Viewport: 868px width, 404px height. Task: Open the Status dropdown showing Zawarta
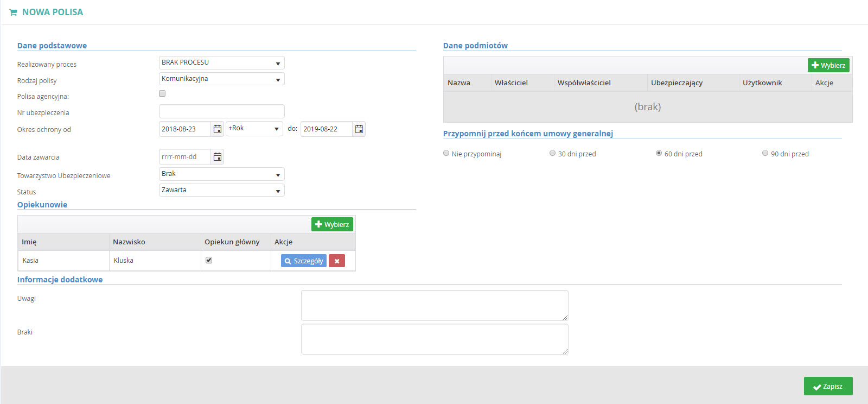coord(222,190)
